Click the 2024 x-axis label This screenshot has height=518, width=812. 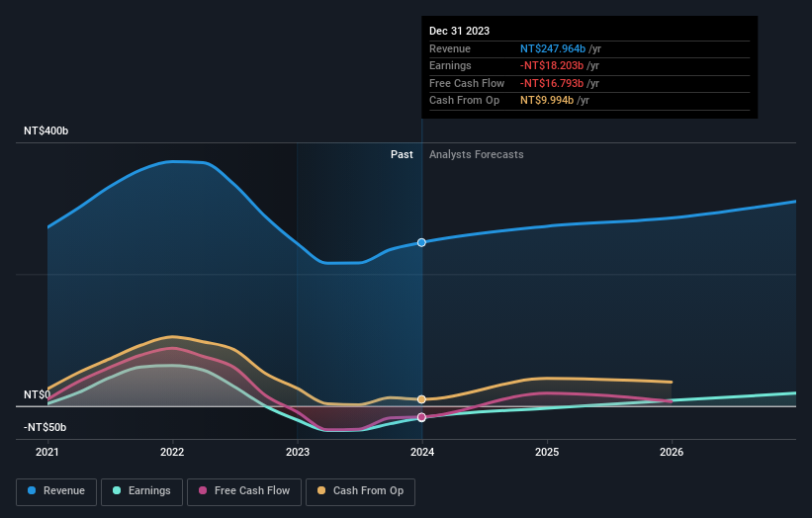coord(422,452)
